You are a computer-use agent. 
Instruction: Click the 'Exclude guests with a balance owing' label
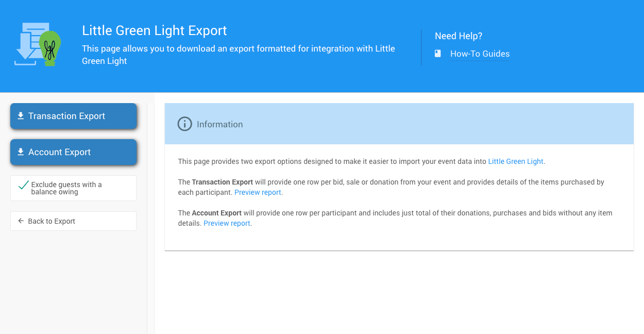66,188
